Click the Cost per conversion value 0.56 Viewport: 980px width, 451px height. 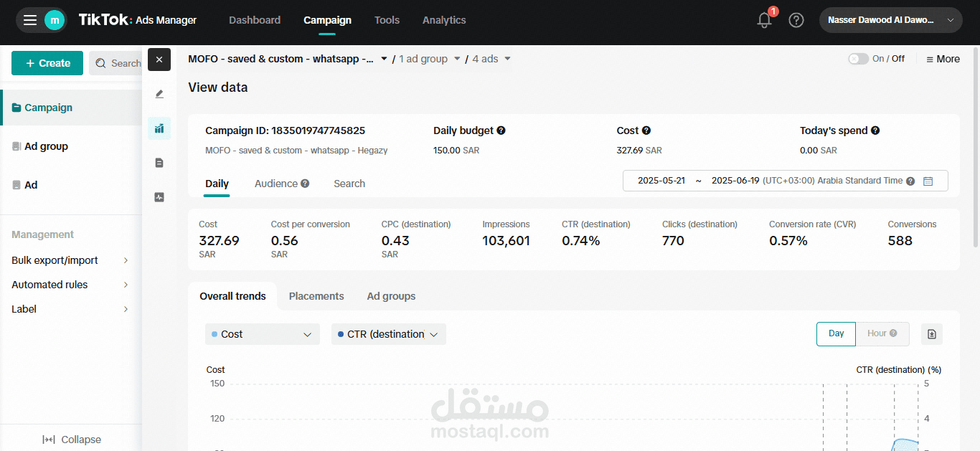click(284, 241)
